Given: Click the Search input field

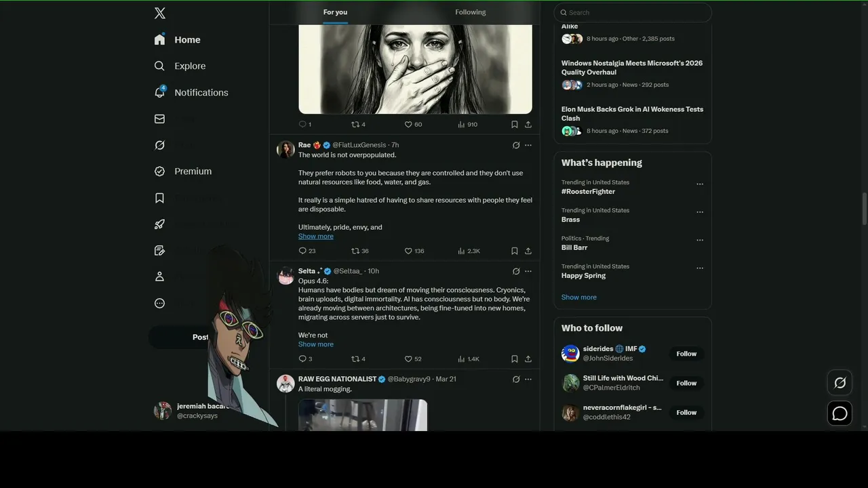Looking at the screenshot, I should pyautogui.click(x=633, y=12).
